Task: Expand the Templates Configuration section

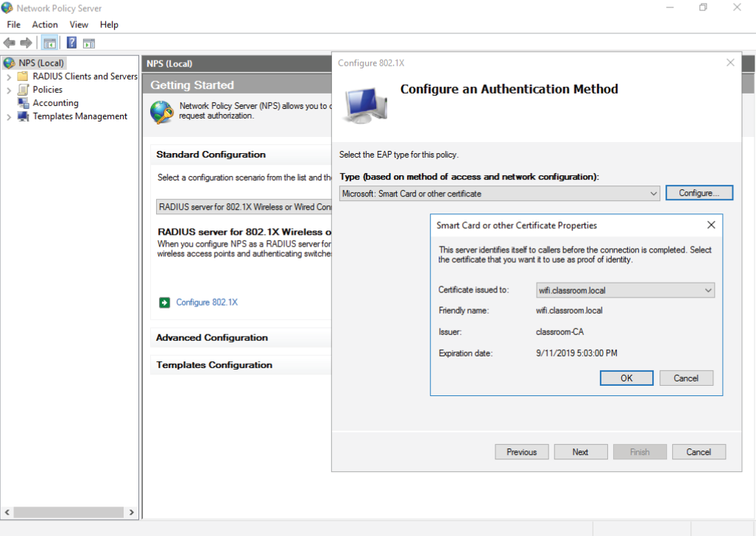Action: [x=214, y=365]
